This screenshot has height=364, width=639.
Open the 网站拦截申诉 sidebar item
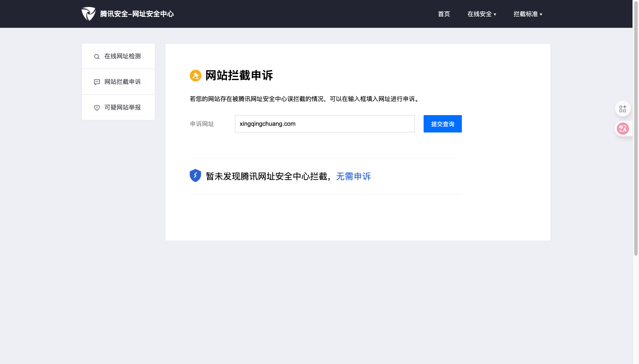point(122,82)
